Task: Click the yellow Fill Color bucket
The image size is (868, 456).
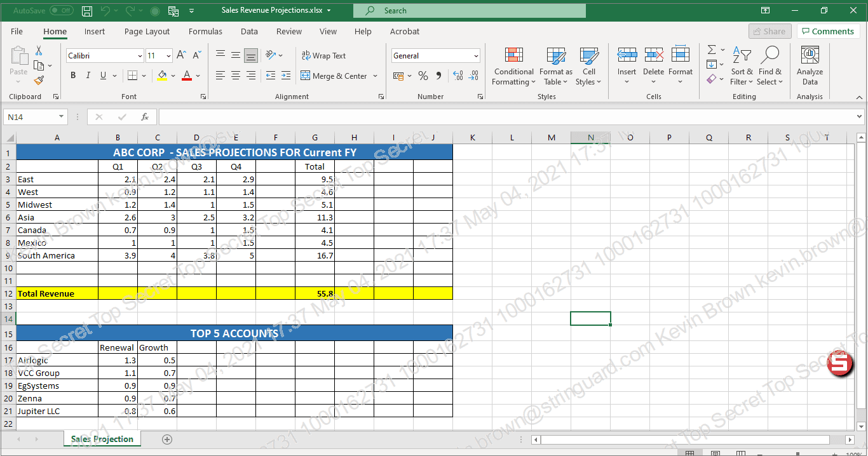Action: 162,76
